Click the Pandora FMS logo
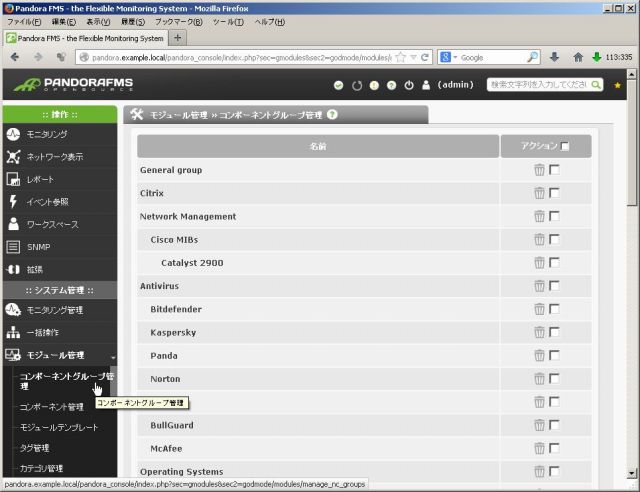The image size is (640, 492). tap(73, 85)
